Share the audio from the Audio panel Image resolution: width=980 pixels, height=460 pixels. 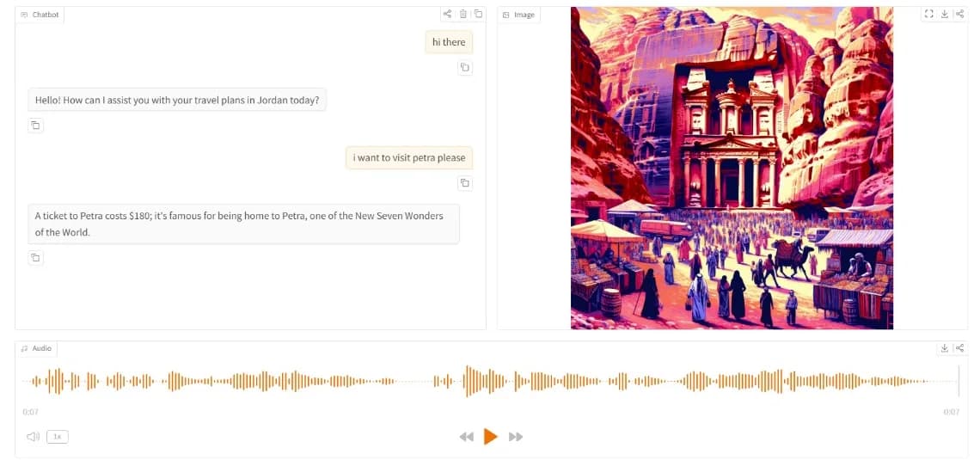959,348
